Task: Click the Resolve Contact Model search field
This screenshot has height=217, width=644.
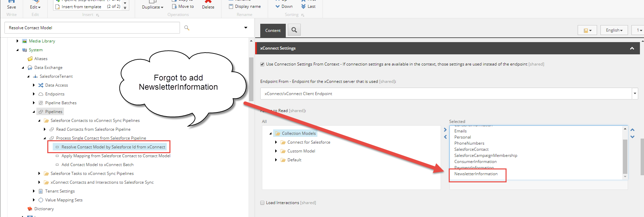Action: pos(92,28)
